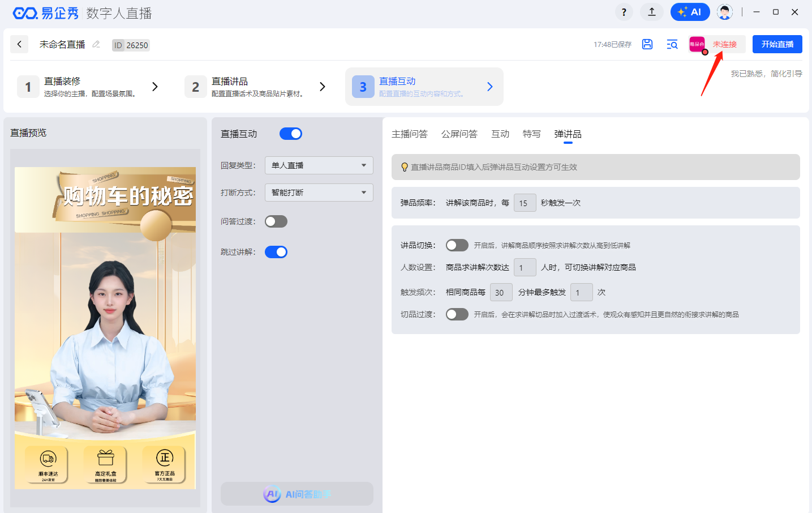Click the upload share icon
This screenshot has width=812, height=513.
[652, 12]
